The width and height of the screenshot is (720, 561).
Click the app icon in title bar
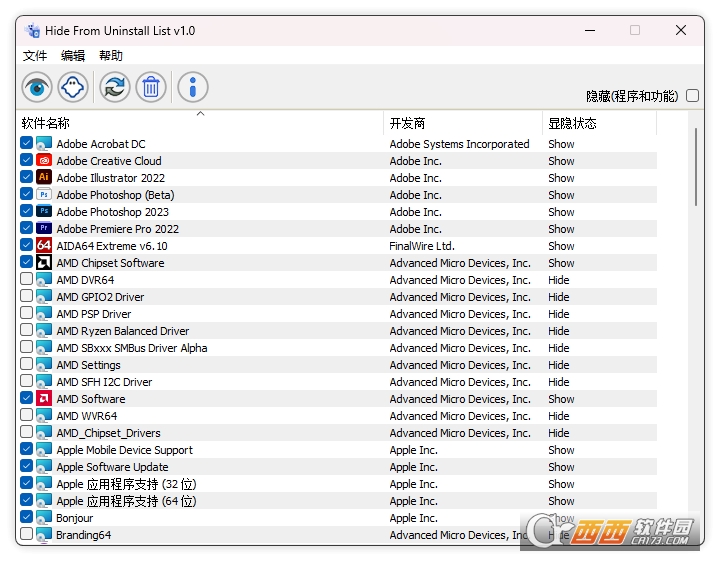click(x=32, y=31)
